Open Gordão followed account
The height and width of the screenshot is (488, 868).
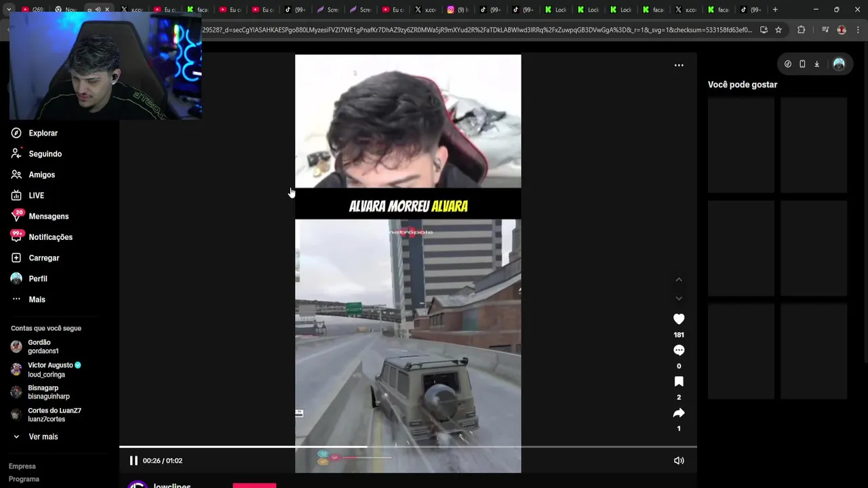(35, 346)
